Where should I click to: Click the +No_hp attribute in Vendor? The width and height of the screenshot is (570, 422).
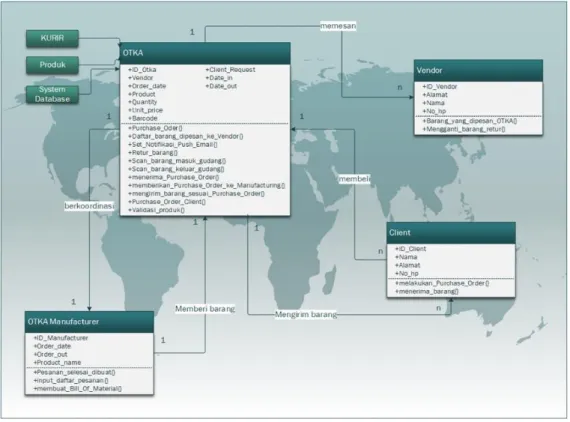[434, 111]
